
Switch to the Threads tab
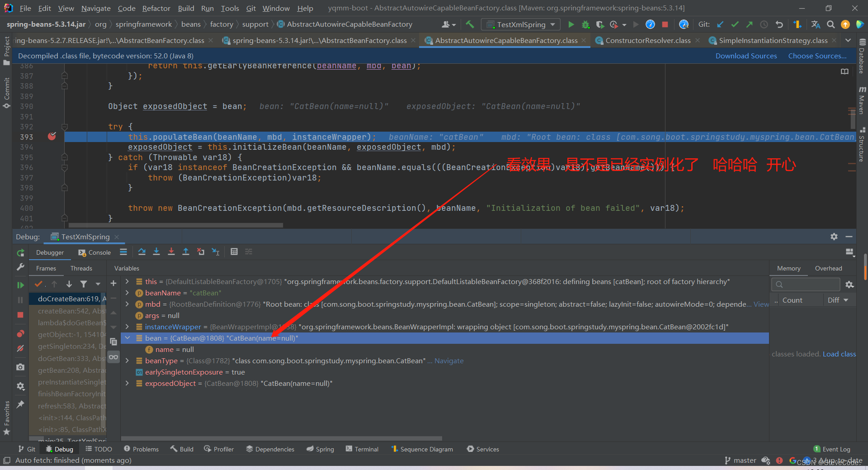(81, 268)
